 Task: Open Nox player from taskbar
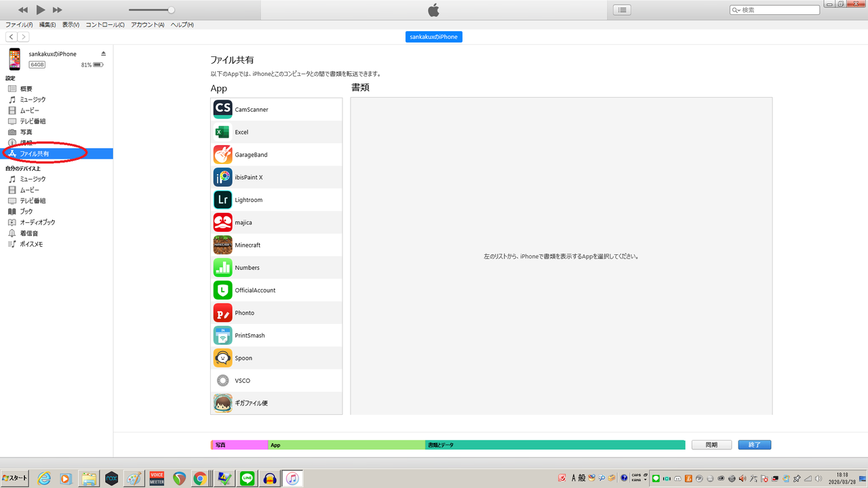[111, 478]
